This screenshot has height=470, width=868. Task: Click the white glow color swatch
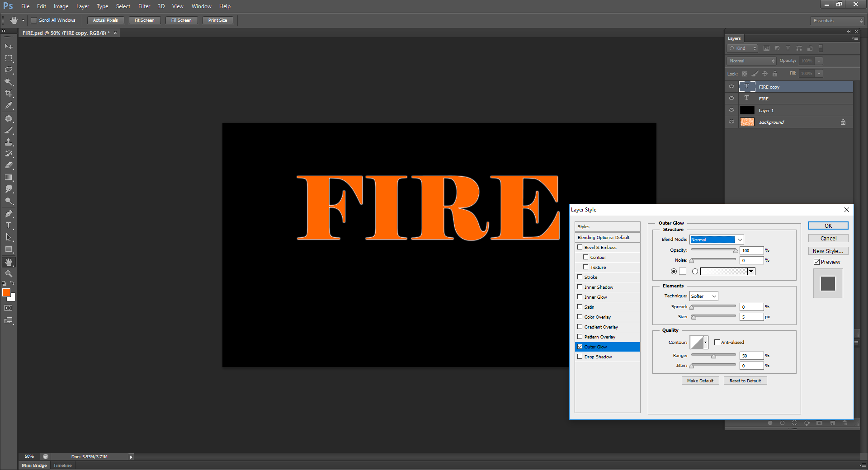click(x=683, y=272)
